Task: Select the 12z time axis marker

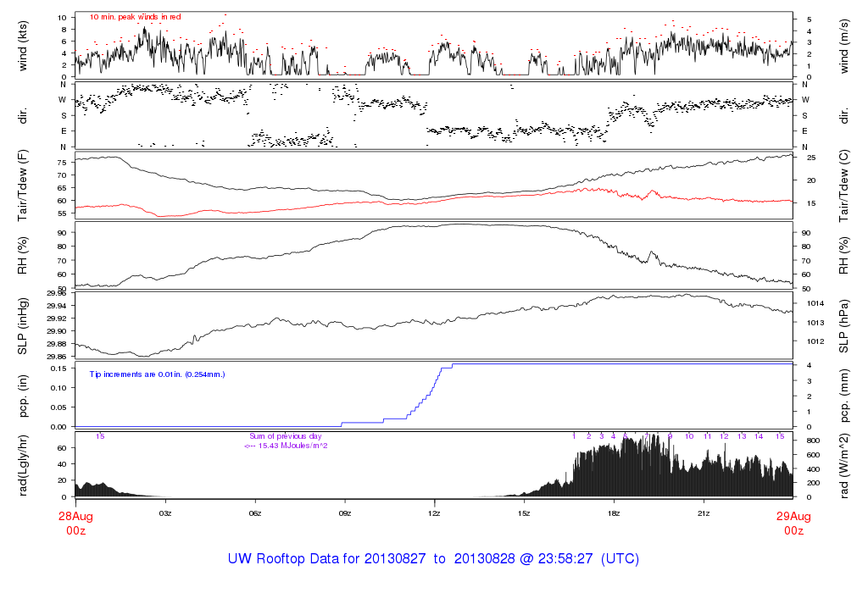Action: point(434,513)
